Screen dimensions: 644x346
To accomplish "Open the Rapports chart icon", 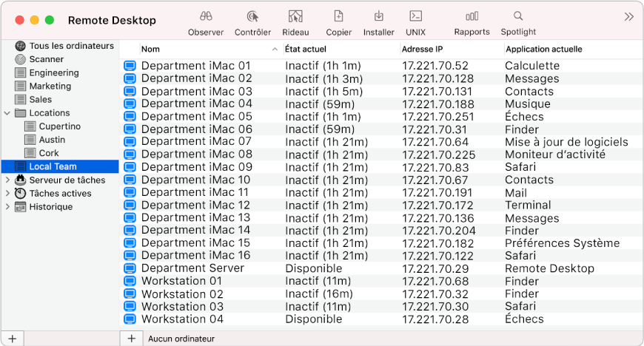I will [x=472, y=16].
